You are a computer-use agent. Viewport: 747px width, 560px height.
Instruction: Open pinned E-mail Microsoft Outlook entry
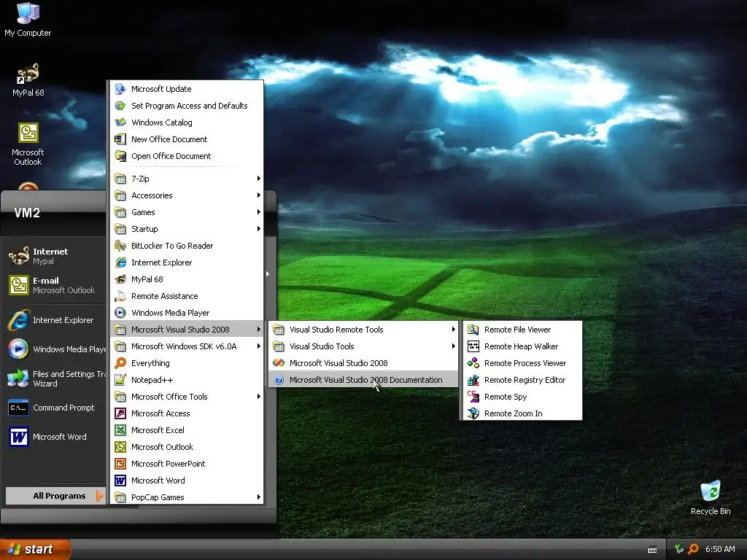point(55,285)
